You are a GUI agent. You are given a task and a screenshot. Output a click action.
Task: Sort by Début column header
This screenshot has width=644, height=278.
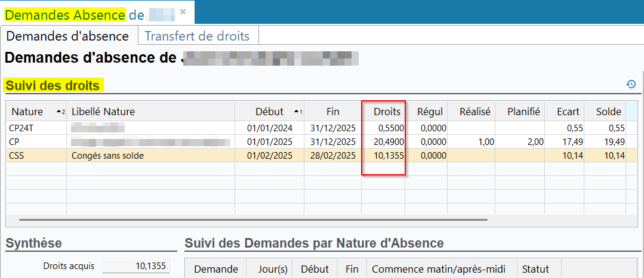pyautogui.click(x=269, y=112)
